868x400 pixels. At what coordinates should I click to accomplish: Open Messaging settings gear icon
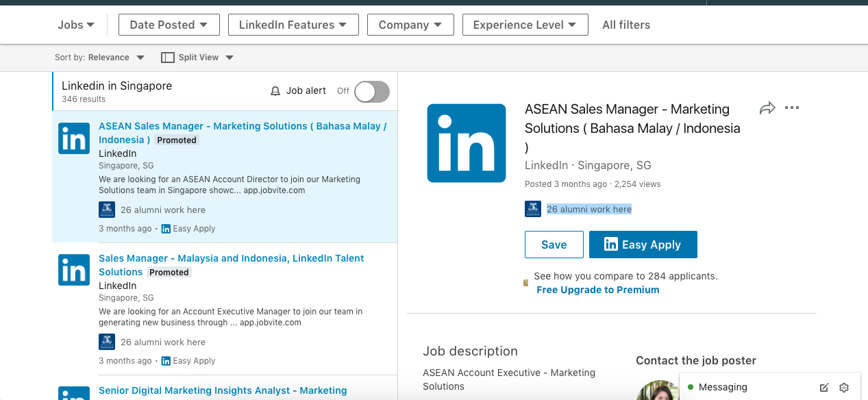point(844,388)
